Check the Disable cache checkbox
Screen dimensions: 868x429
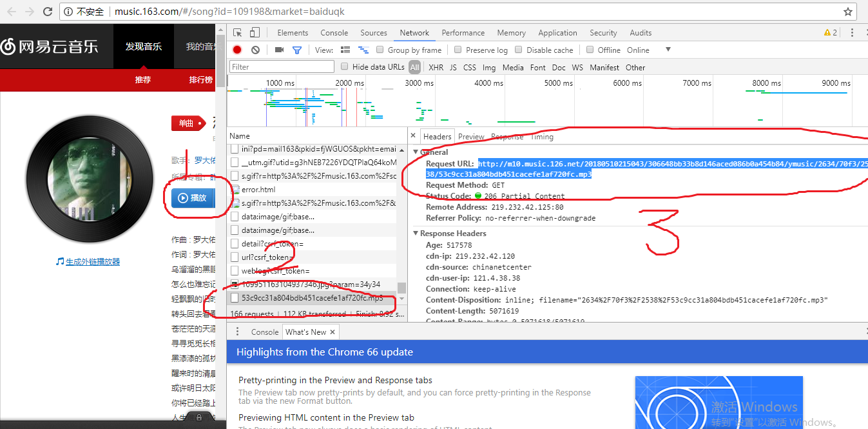tap(518, 50)
